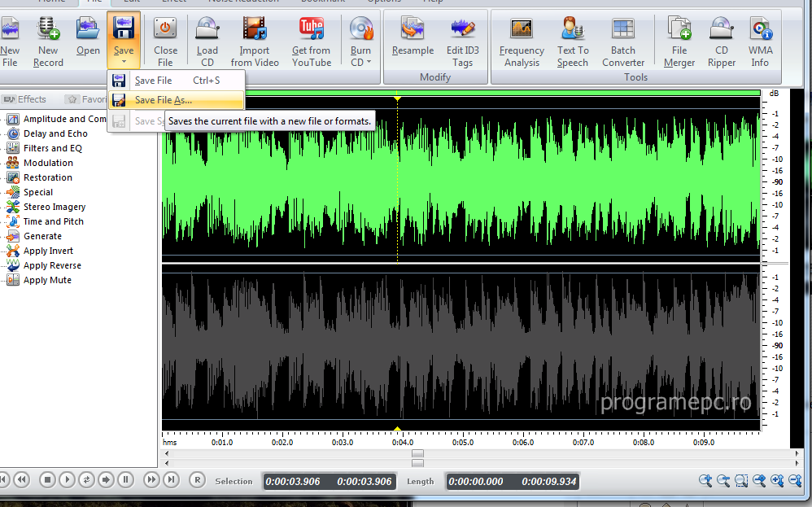Click the upper horizontal scrollbar thumb
This screenshot has height=507, width=812.
pyautogui.click(x=417, y=453)
